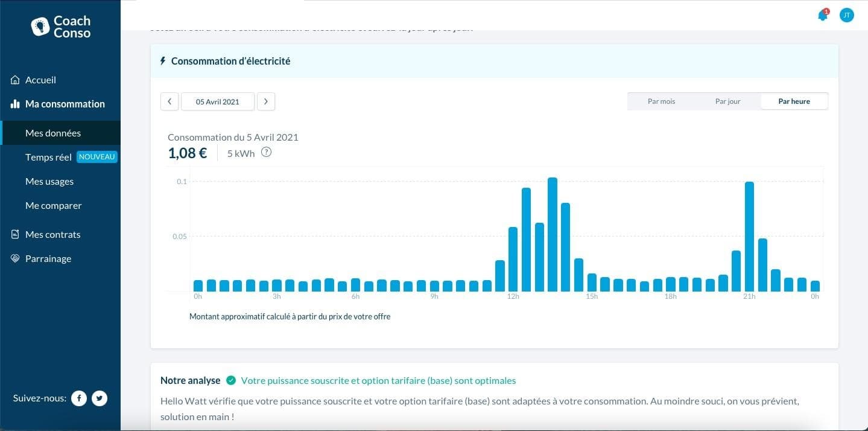Switch the view to Par mois

[661, 101]
